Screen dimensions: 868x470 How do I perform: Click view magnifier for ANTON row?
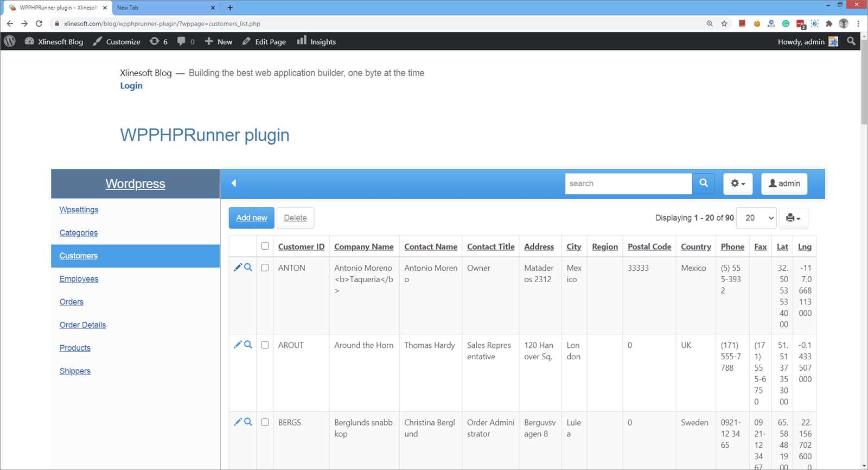[x=248, y=267]
